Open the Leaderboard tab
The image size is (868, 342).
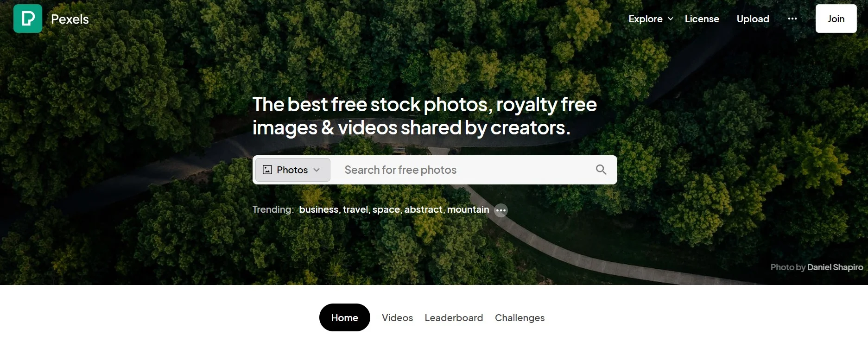point(454,318)
